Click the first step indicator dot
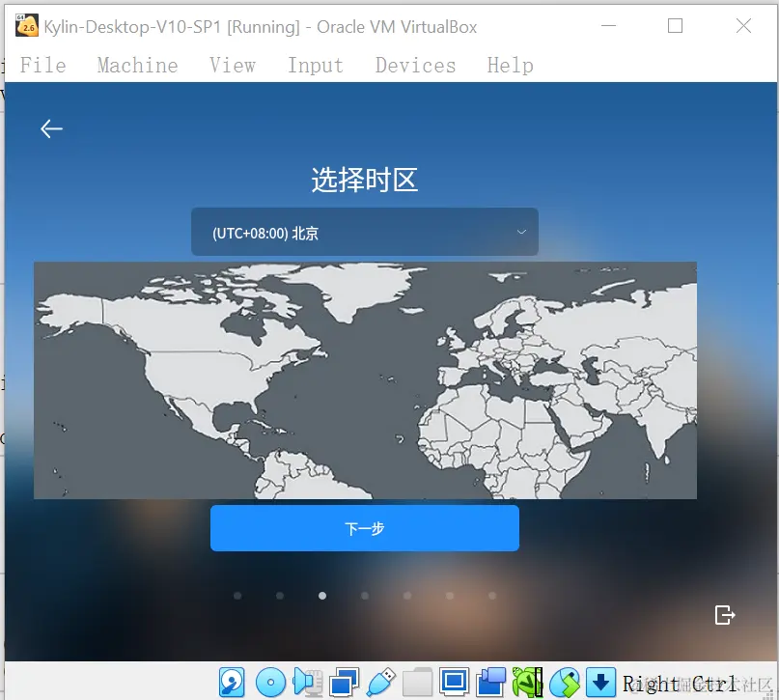 click(237, 596)
